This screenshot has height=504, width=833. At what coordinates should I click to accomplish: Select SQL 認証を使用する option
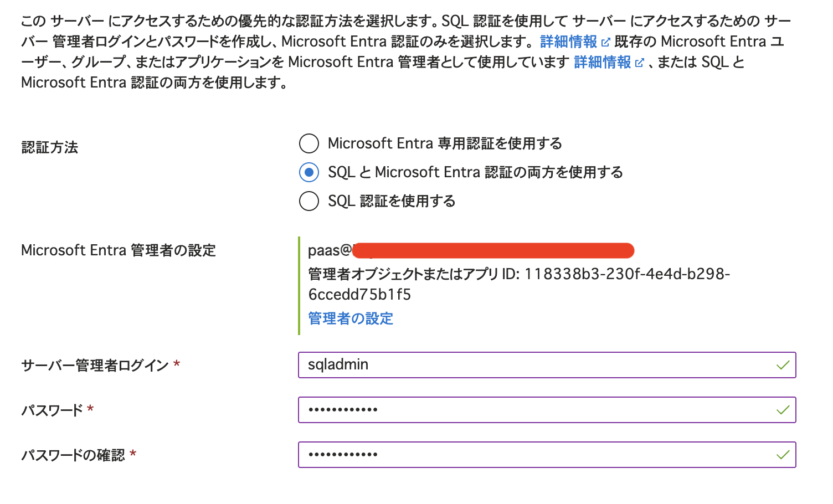coord(309,201)
